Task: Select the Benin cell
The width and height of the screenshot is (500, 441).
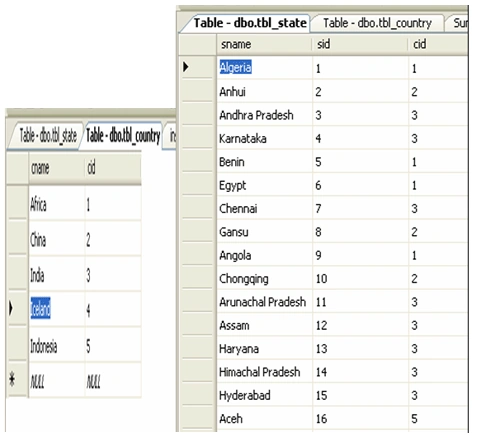Action: click(264, 162)
